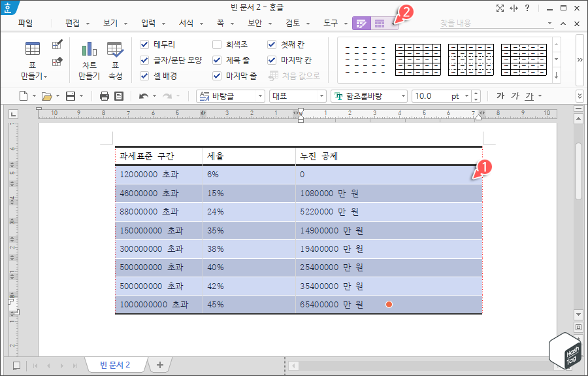Click the open folder icon
Image resolution: width=588 pixels, height=376 pixels.
tap(47, 96)
